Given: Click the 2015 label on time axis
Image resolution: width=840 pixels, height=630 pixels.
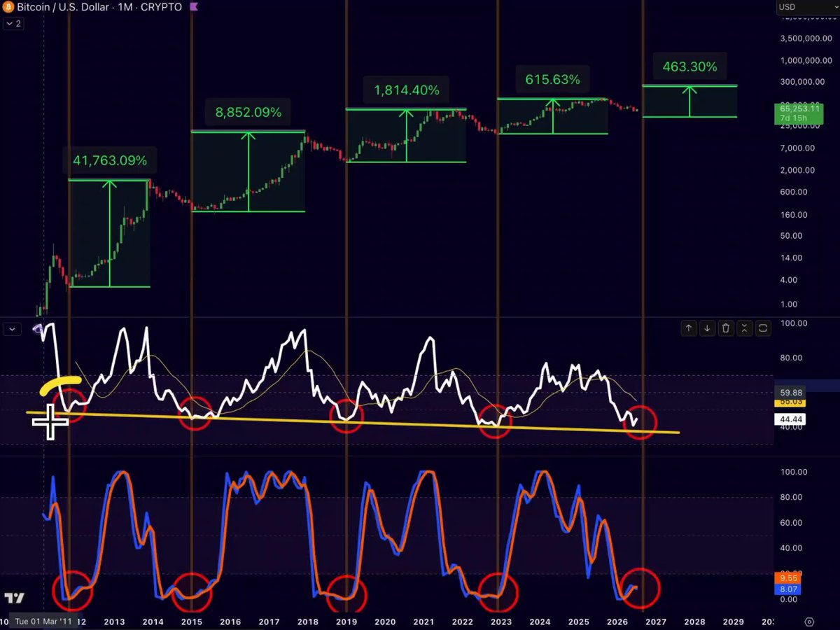Looking at the screenshot, I should 192,622.
